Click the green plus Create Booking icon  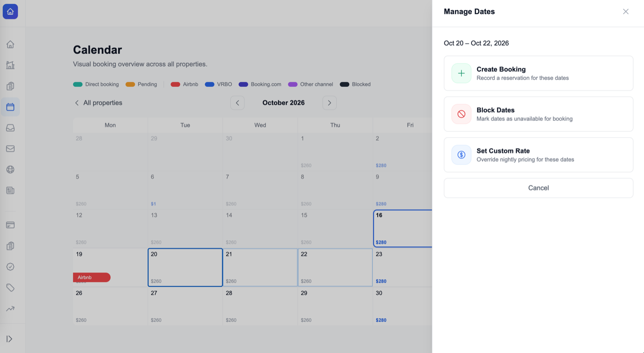click(x=461, y=74)
